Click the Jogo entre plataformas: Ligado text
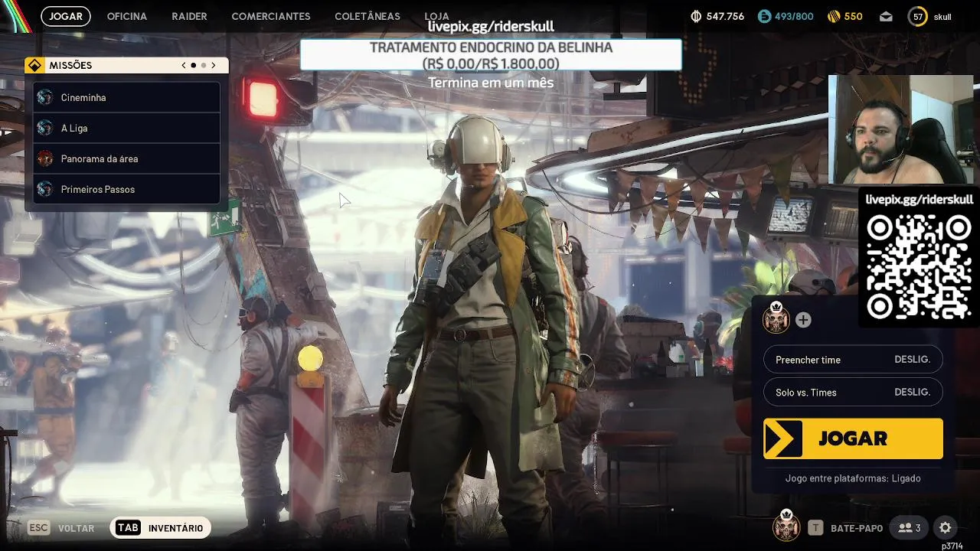The height and width of the screenshot is (551, 980). (853, 478)
